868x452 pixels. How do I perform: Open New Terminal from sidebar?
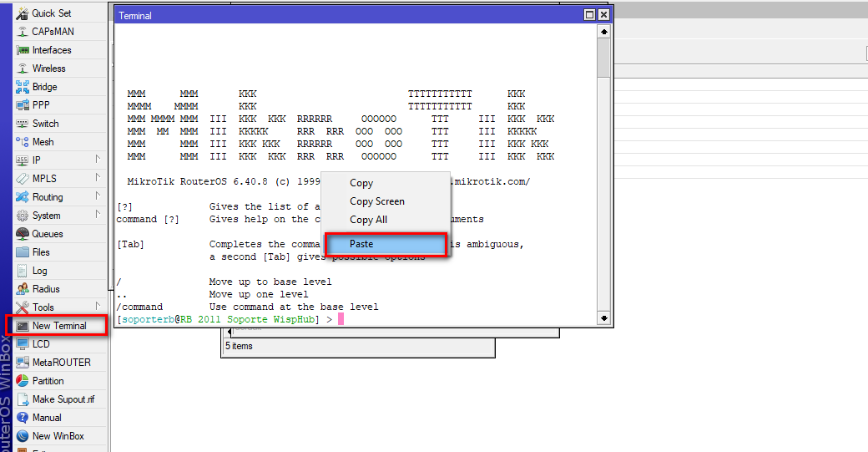tap(58, 326)
